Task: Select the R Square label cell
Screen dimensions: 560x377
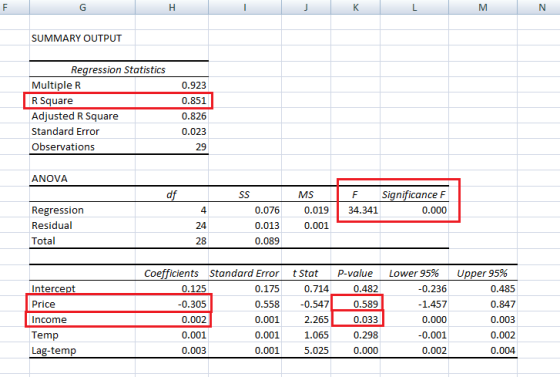Action: (x=52, y=101)
